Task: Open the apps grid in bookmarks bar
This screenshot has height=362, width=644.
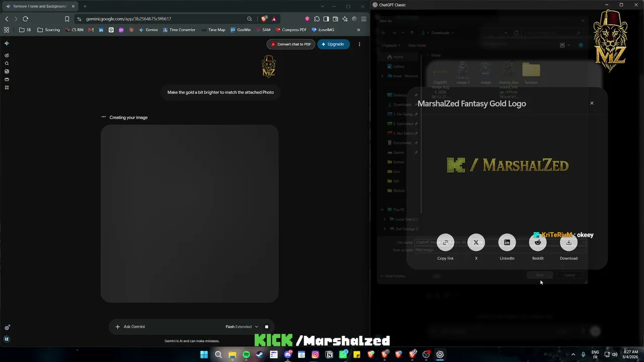Action: (7, 30)
